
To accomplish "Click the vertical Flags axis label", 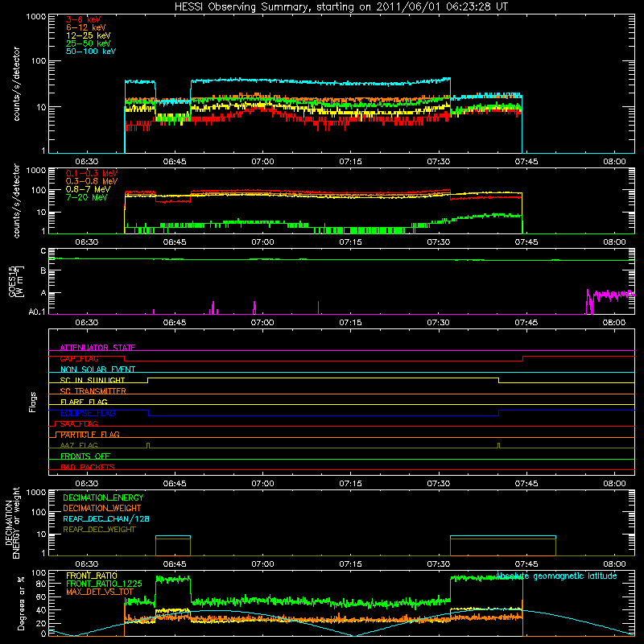I will pyautogui.click(x=33, y=402).
